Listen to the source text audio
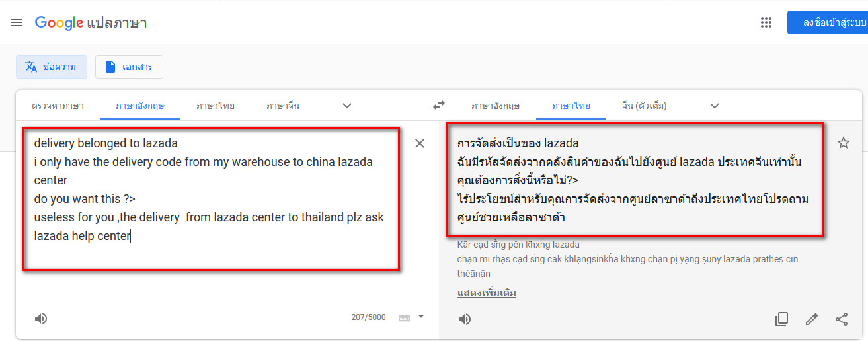The width and height of the screenshot is (868, 341). [x=41, y=319]
